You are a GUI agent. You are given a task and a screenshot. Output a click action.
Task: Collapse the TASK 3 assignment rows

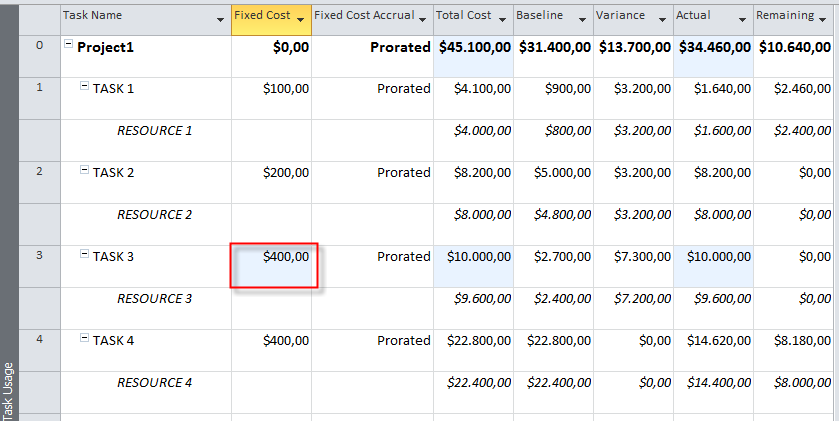[x=85, y=256]
